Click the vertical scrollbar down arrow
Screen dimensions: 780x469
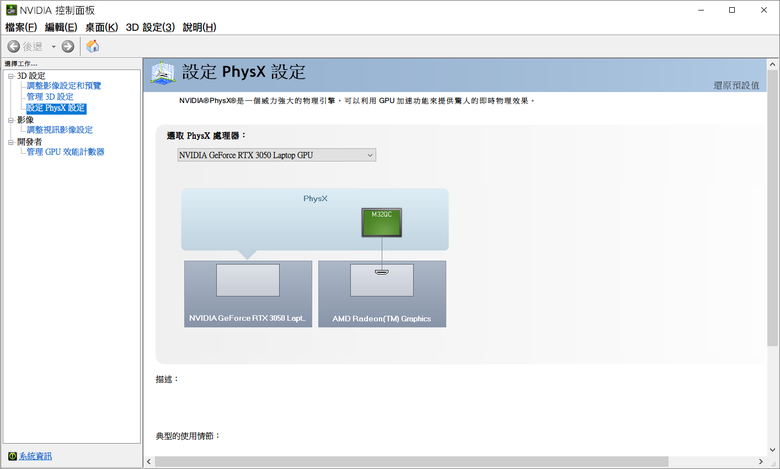pos(773,450)
